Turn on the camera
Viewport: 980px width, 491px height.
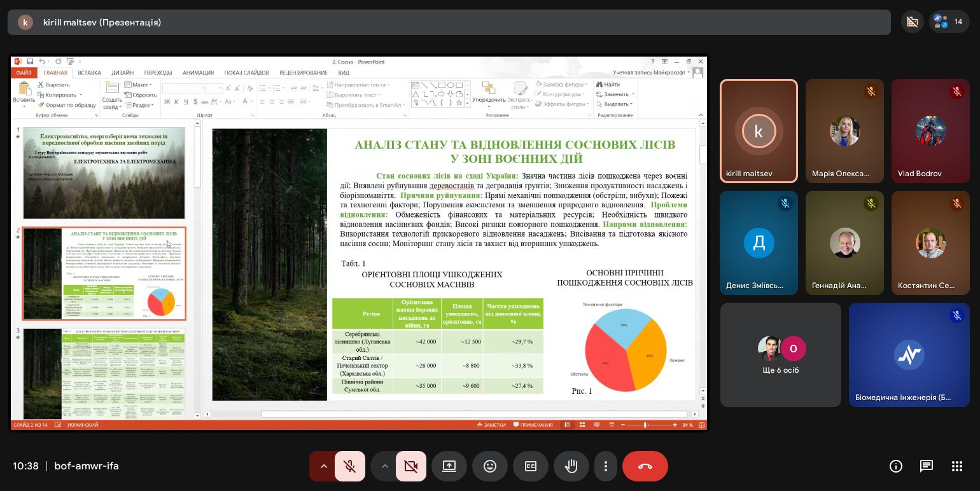(410, 466)
